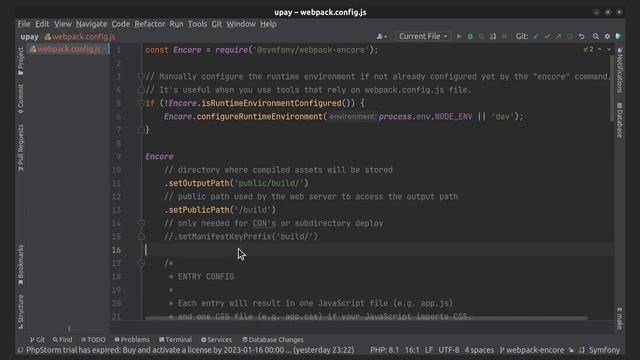Screen dimensions: 640x360
Task: Start debugging with the green bug icon
Action: click(470, 36)
